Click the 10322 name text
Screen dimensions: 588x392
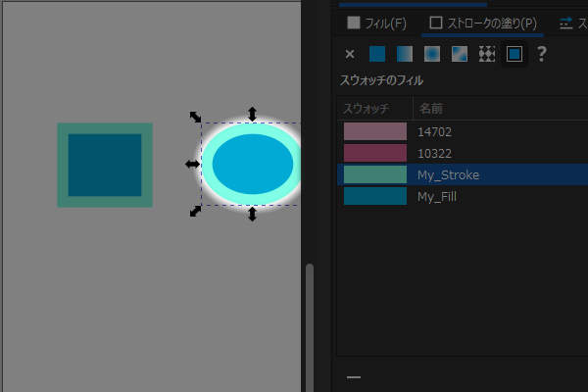[x=434, y=154]
